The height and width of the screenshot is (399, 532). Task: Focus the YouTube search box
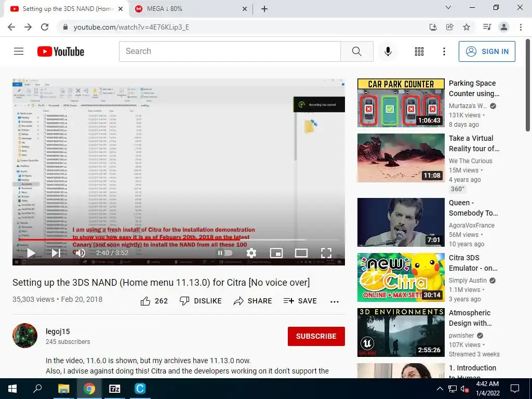pyautogui.click(x=230, y=51)
